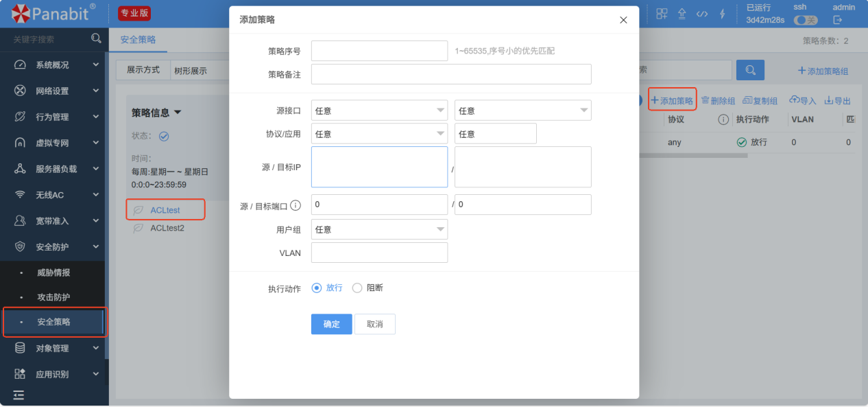The image size is (868, 407).
Task: Open the first 源接口 dropdown
Action: [x=379, y=111]
